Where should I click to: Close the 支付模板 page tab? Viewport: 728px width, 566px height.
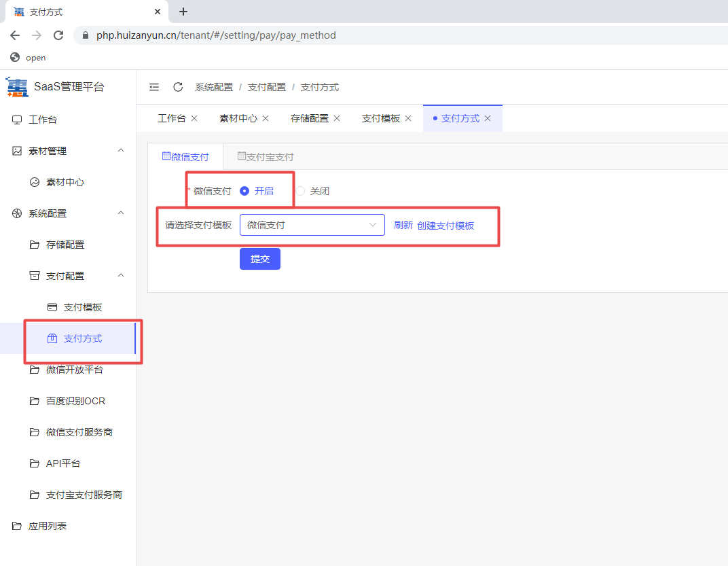[x=408, y=118]
